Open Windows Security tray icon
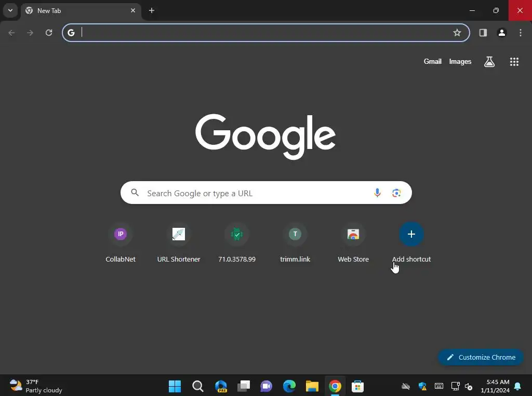This screenshot has width=532, height=396. click(422, 386)
